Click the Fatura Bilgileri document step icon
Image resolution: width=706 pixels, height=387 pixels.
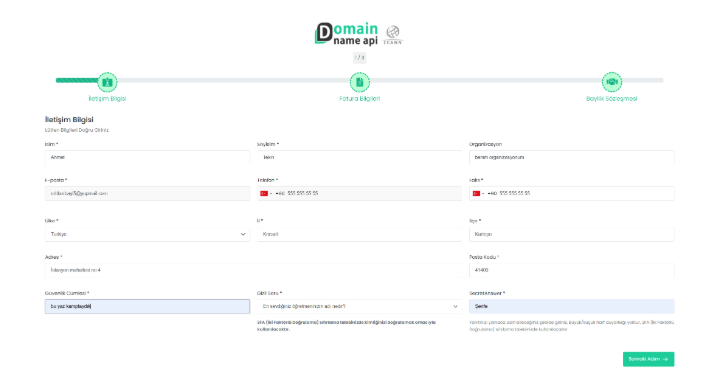[x=359, y=82]
